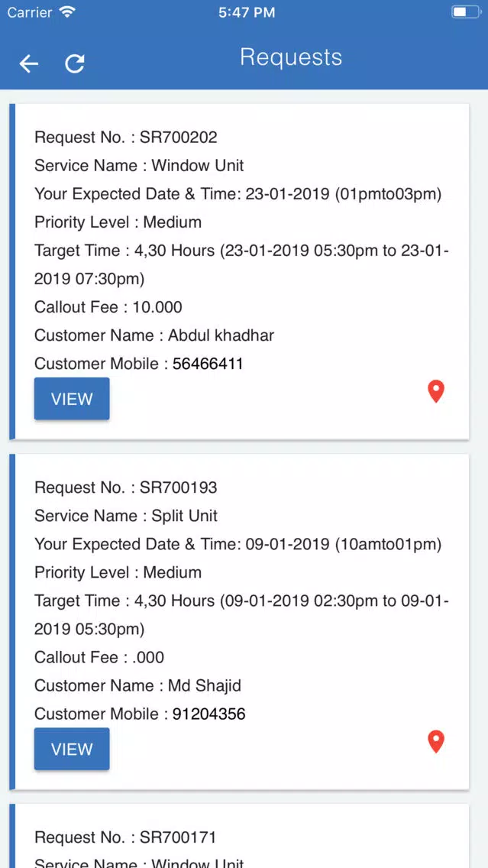
Task: Tap the Carrier label in status bar
Action: [30, 12]
